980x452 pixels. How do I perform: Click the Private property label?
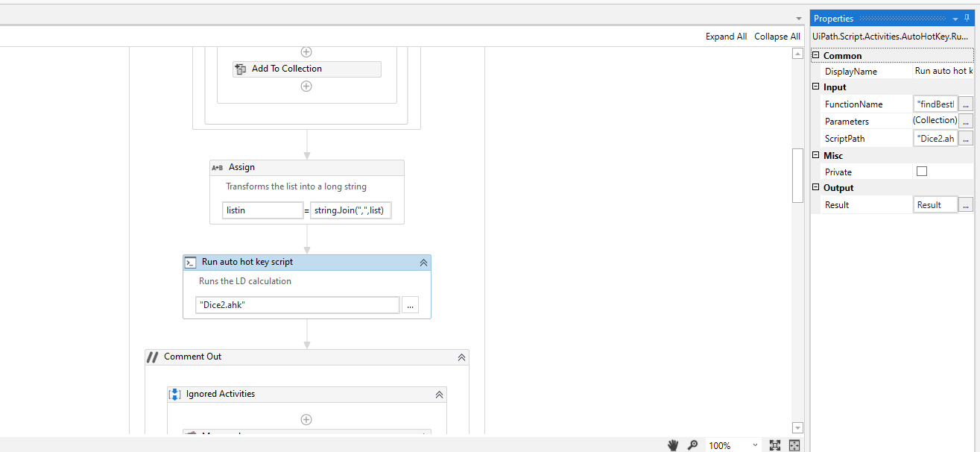click(838, 172)
